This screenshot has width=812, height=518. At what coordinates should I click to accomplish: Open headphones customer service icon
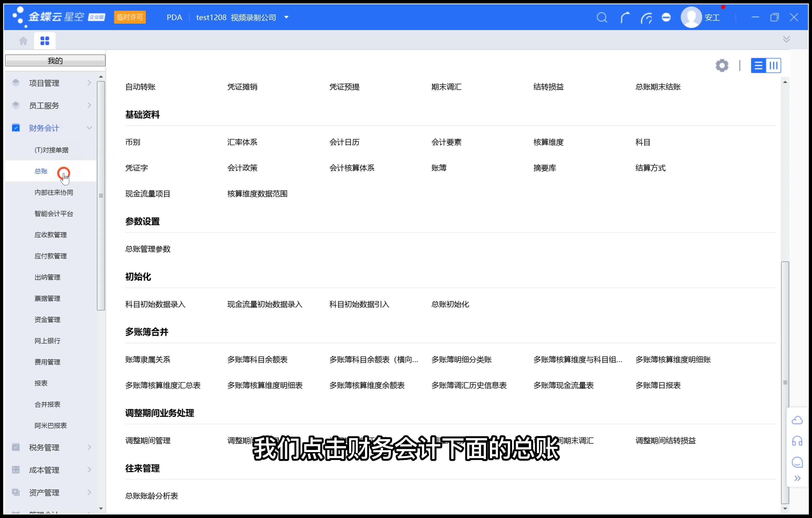coord(797,441)
